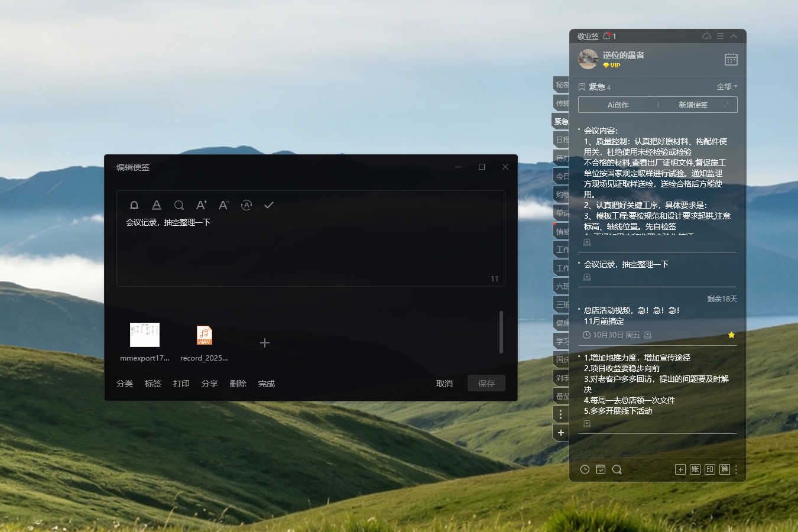
Task: Add a new attachment with the plus icon
Action: pyautogui.click(x=265, y=343)
